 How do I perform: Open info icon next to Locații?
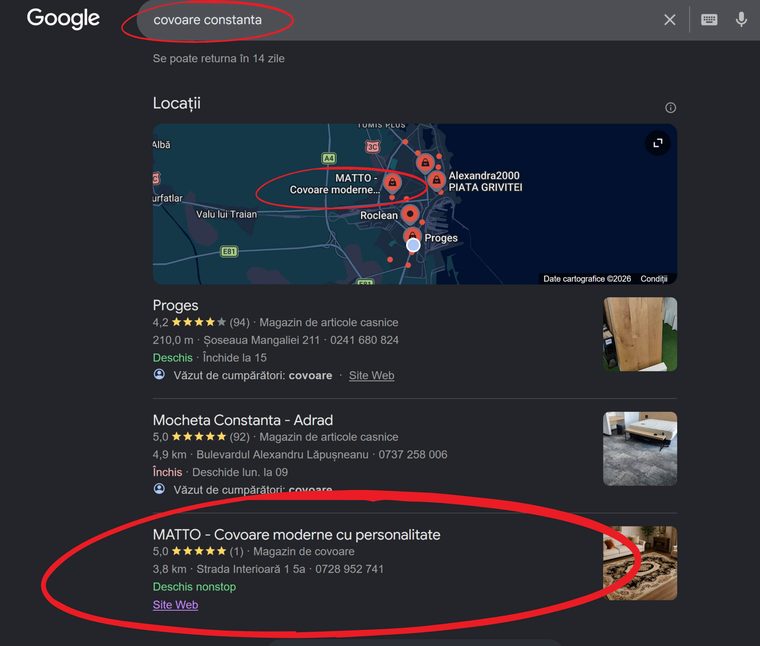(x=670, y=108)
